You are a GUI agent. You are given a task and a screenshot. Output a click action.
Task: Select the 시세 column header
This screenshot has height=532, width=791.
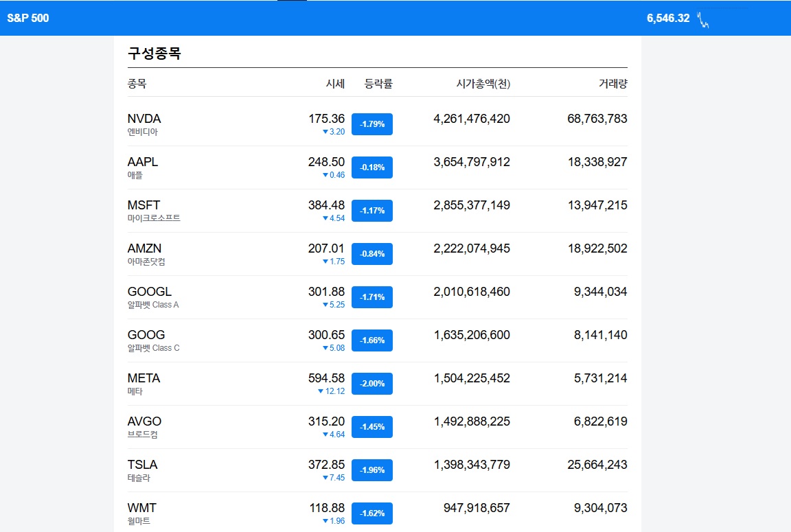[335, 84]
